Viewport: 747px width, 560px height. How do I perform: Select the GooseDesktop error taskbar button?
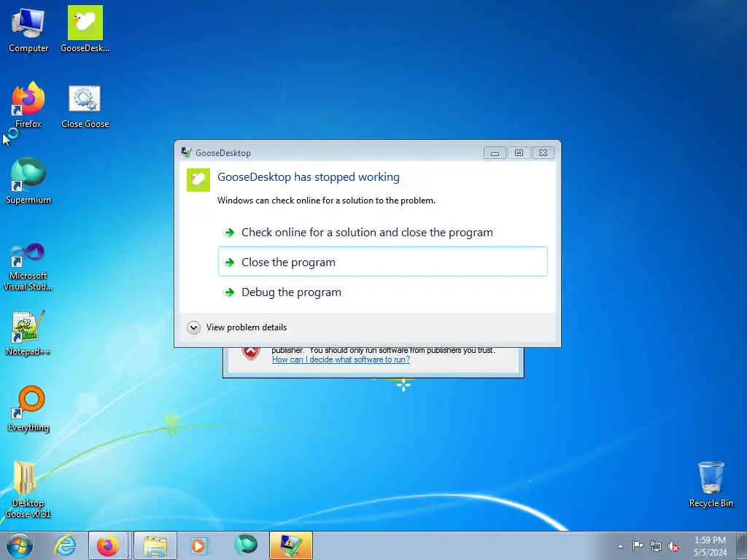coord(290,545)
